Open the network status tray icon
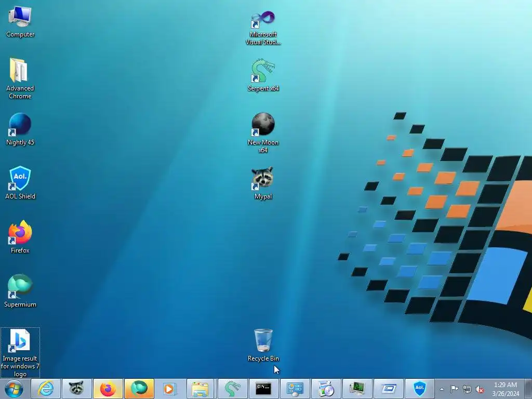The height and width of the screenshot is (399, 532). (467, 389)
